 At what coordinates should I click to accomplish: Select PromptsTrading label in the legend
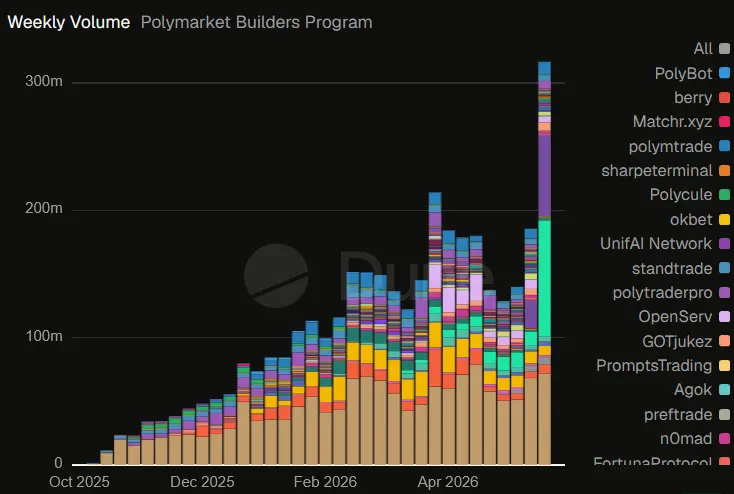(654, 366)
